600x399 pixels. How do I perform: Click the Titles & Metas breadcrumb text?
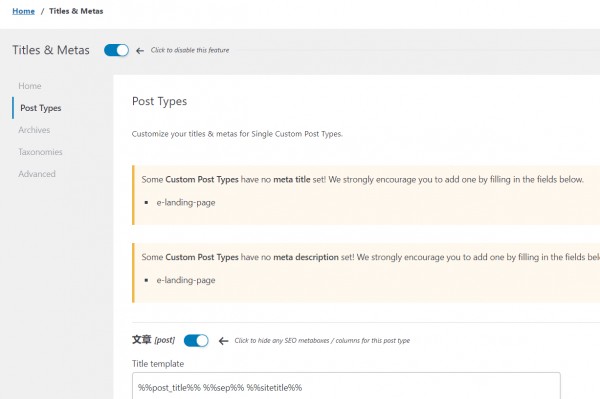(x=76, y=11)
